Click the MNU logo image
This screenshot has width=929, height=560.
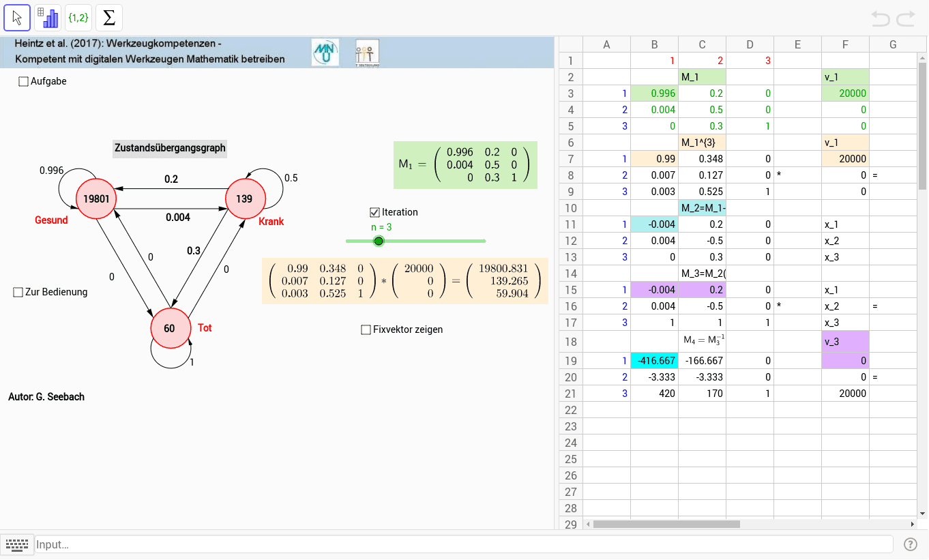click(x=325, y=53)
